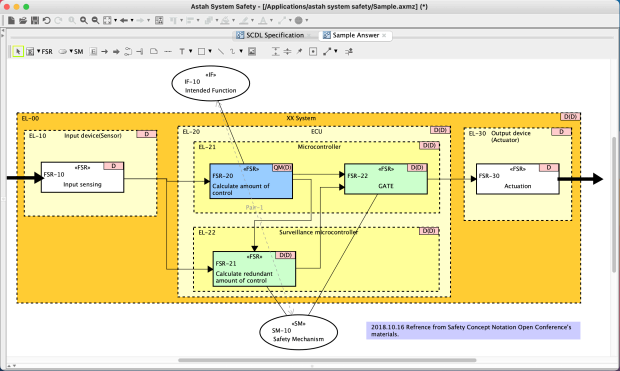The image size is (620, 371).
Task: Choose the FSR requirement tool
Action: click(x=47, y=51)
